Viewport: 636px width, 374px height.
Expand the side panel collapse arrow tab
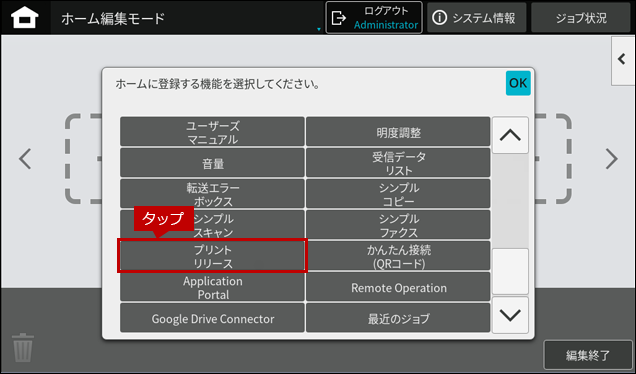(x=623, y=60)
